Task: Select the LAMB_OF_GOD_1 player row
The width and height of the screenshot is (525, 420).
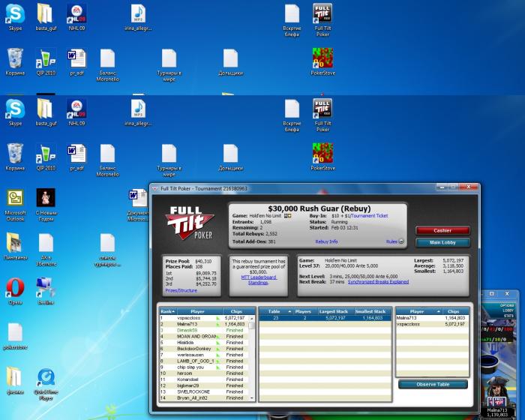Action: [x=203, y=361]
